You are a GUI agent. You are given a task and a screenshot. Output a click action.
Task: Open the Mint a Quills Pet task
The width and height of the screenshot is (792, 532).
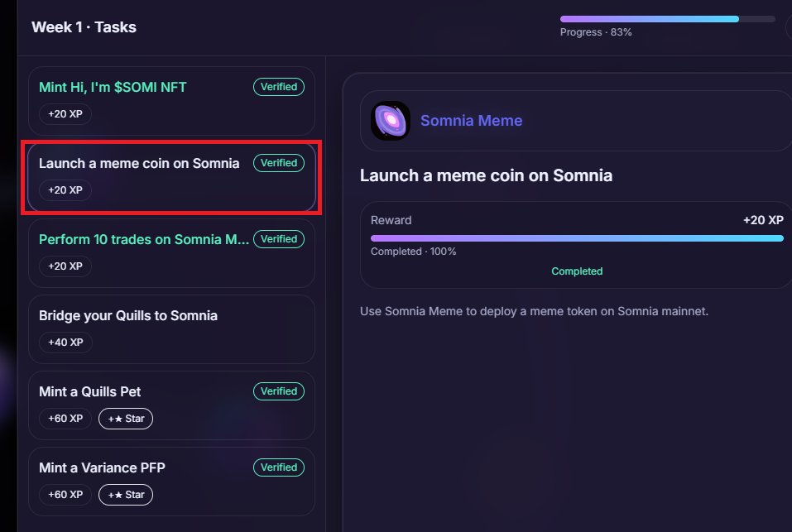pyautogui.click(x=172, y=405)
